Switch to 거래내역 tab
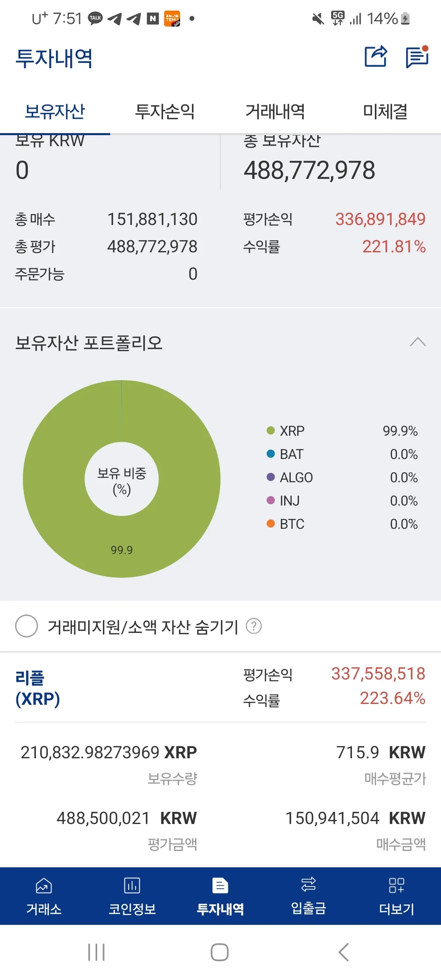441x980 pixels. [x=275, y=111]
